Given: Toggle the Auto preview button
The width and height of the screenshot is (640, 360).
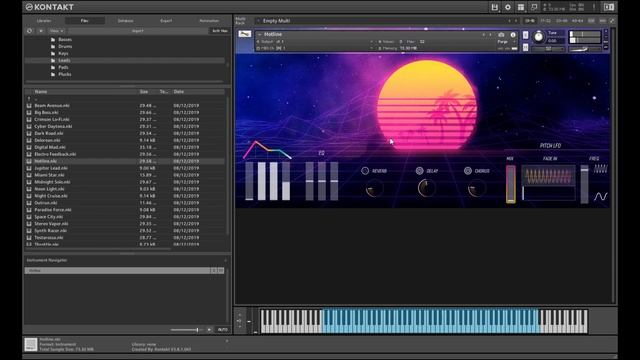Looking at the screenshot, I should [x=222, y=329].
